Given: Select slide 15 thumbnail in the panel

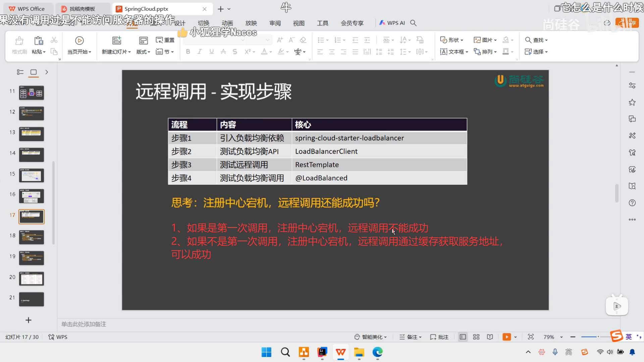Looking at the screenshot, I should [x=31, y=175].
